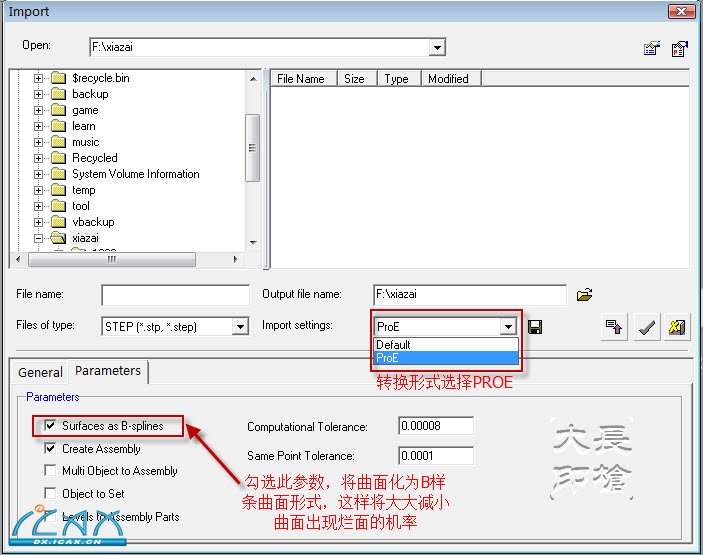Click the File name input field
Image resolution: width=703 pixels, height=555 pixels.
coord(175,295)
